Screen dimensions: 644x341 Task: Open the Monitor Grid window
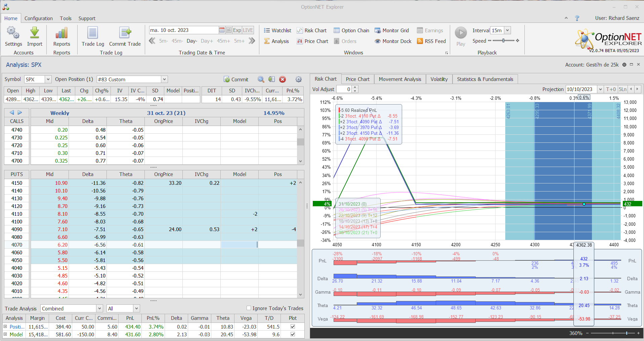pos(392,31)
